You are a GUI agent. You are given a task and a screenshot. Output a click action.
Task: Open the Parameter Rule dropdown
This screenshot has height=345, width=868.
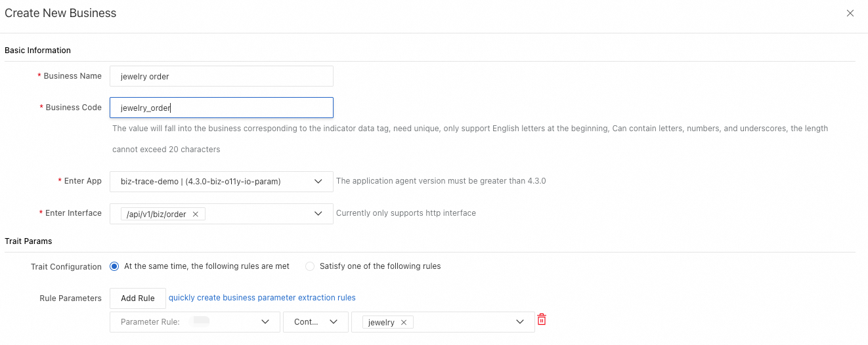click(x=265, y=322)
